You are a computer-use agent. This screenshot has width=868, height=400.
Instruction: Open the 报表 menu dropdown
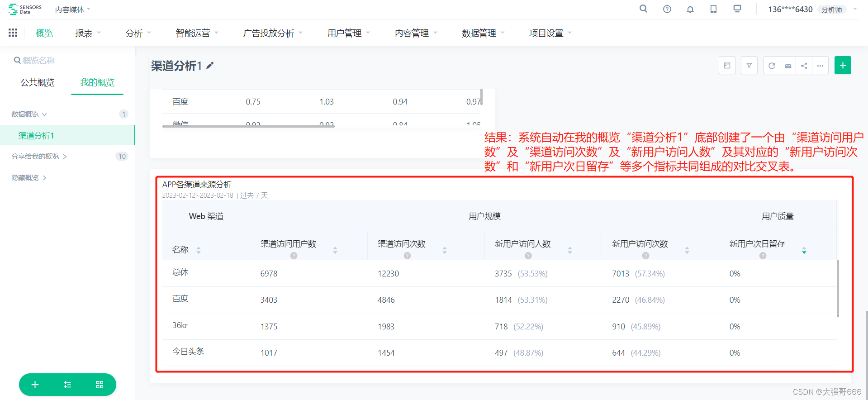(88, 33)
